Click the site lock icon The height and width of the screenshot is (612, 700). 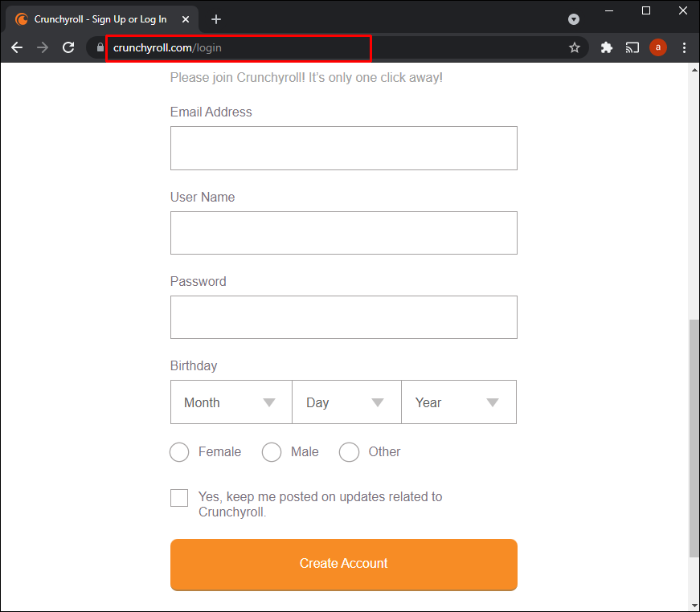click(x=100, y=47)
